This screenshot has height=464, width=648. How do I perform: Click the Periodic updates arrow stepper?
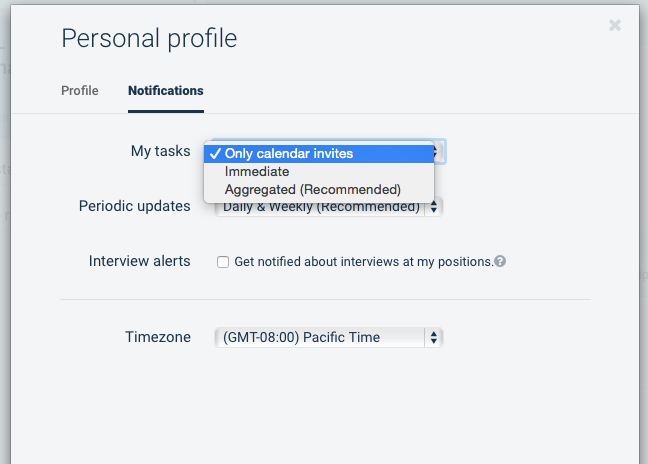point(434,208)
